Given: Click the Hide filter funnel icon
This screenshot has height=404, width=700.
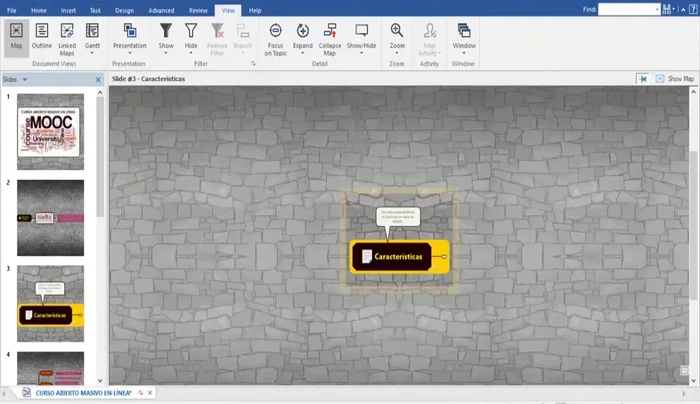Looking at the screenshot, I should [191, 31].
